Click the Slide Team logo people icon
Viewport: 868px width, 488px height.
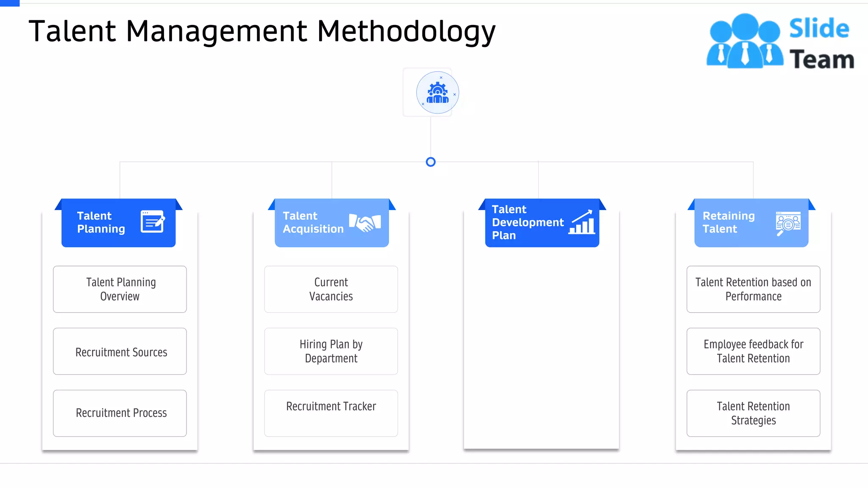pos(745,41)
